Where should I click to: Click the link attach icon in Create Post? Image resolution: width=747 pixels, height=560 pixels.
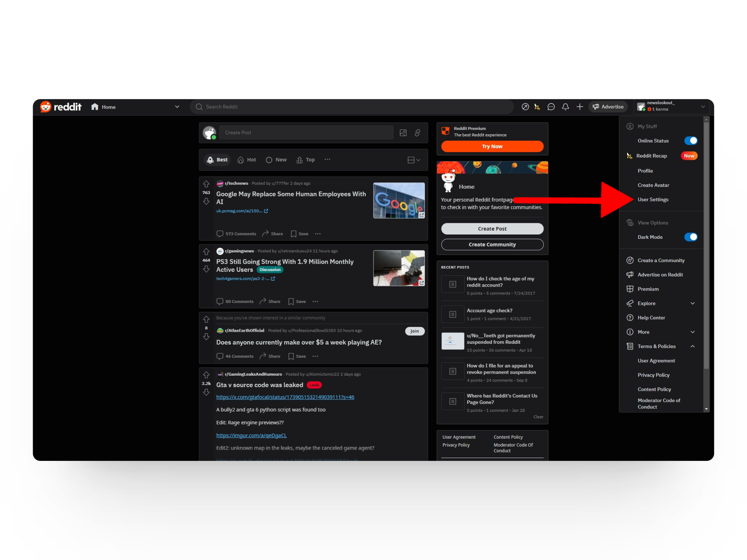[417, 133]
